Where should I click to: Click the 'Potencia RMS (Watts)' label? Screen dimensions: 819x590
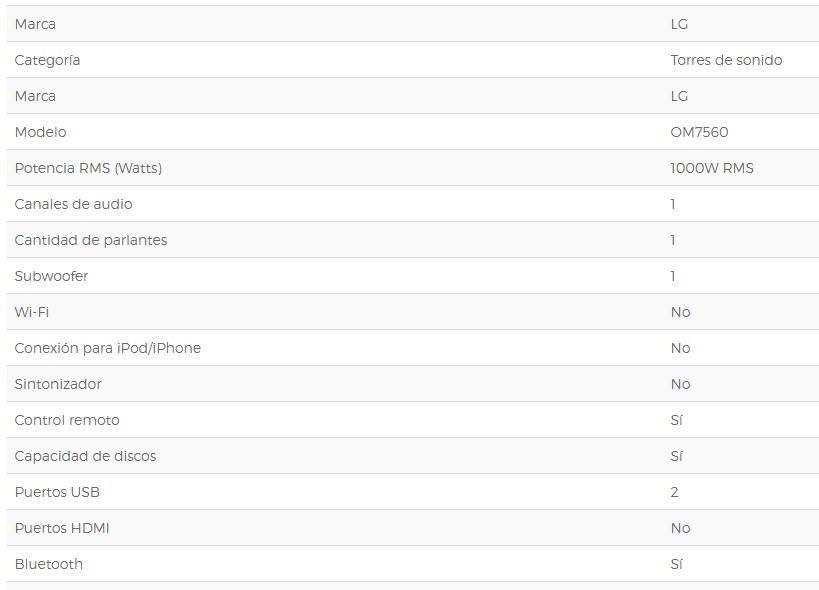tap(88, 168)
